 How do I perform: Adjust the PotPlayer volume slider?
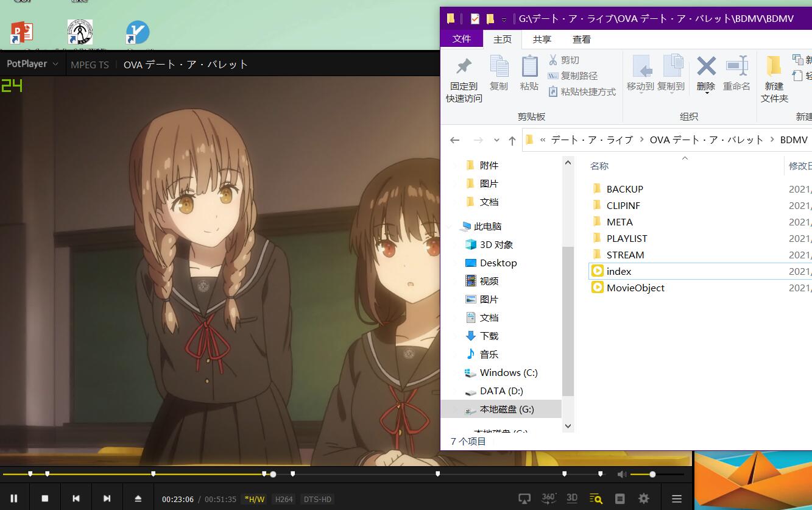[657, 474]
